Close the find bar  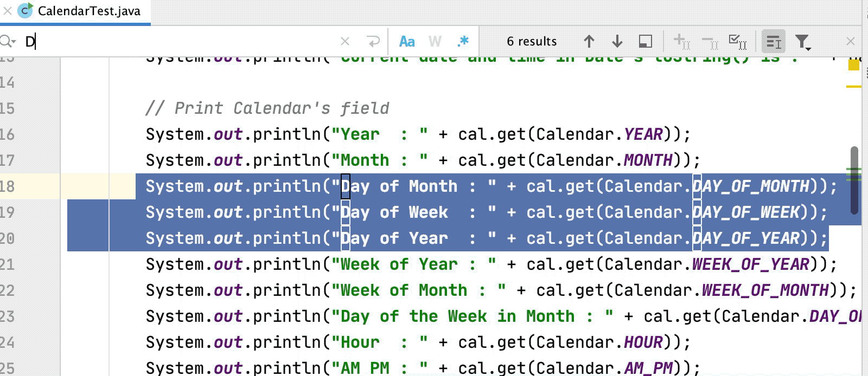tap(850, 41)
